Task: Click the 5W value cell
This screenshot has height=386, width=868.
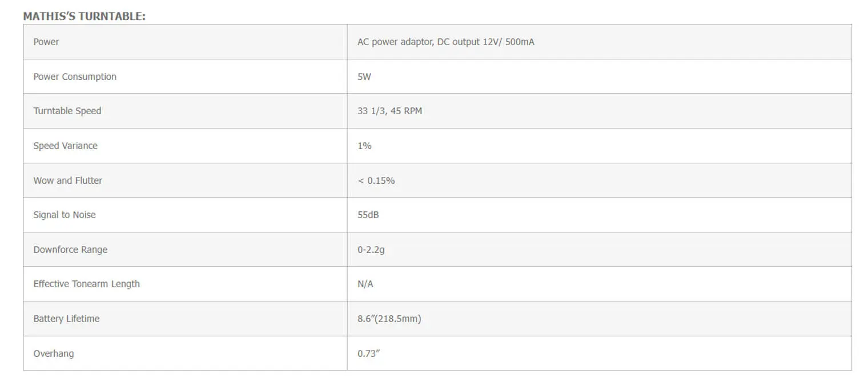Action: coord(599,77)
